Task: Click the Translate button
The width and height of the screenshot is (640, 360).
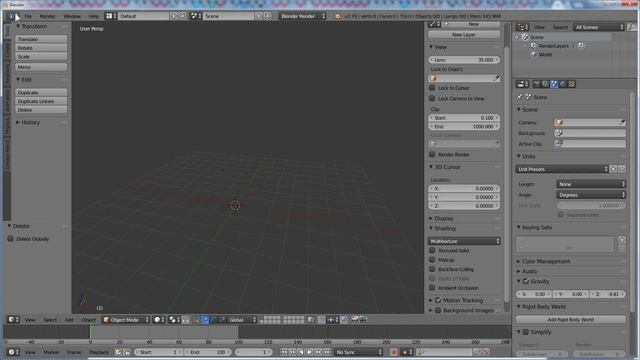Action: click(41, 39)
